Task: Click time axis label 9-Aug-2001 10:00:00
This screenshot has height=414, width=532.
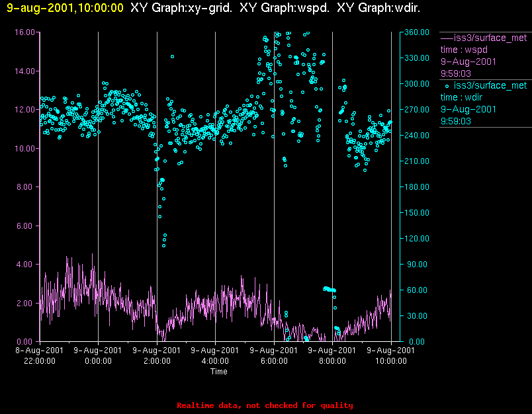Action: [x=391, y=355]
